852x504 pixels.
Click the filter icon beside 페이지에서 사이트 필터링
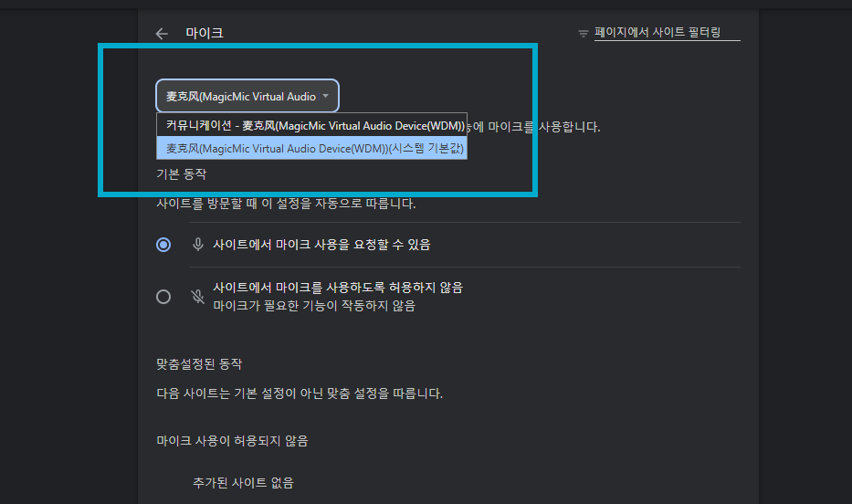[x=583, y=34]
